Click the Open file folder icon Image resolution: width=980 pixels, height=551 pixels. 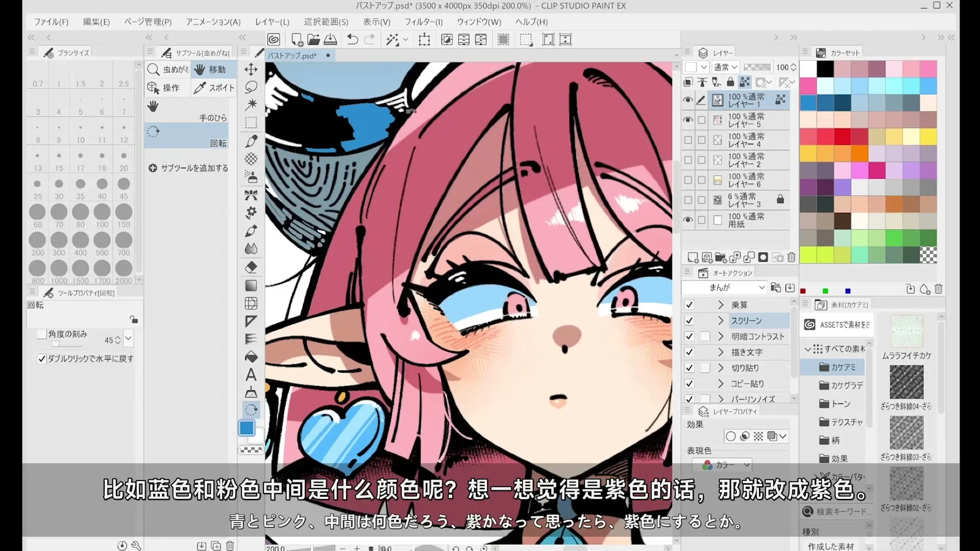point(314,40)
